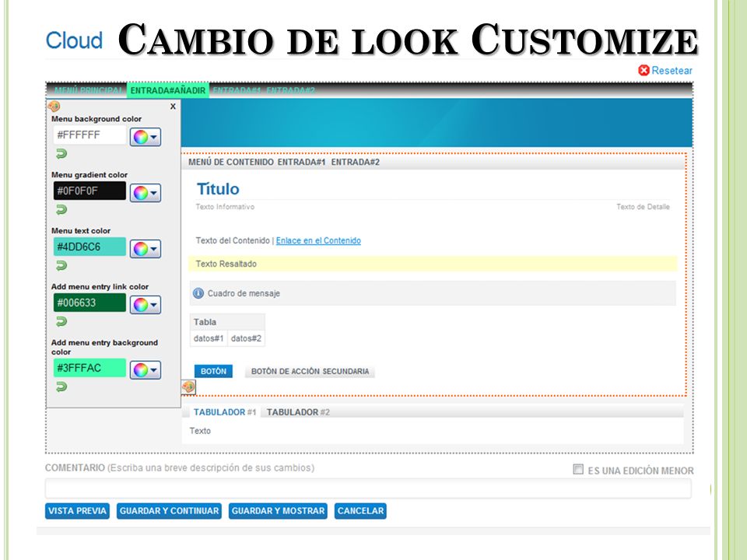Image resolution: width=747 pixels, height=560 pixels.
Task: Select ENTRADA#2 in the top menu bar
Action: pyautogui.click(x=290, y=90)
